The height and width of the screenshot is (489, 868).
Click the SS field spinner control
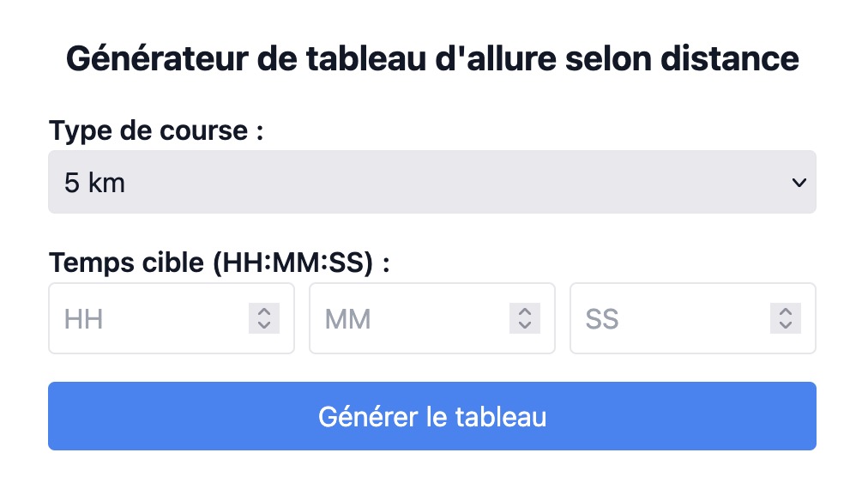point(786,318)
